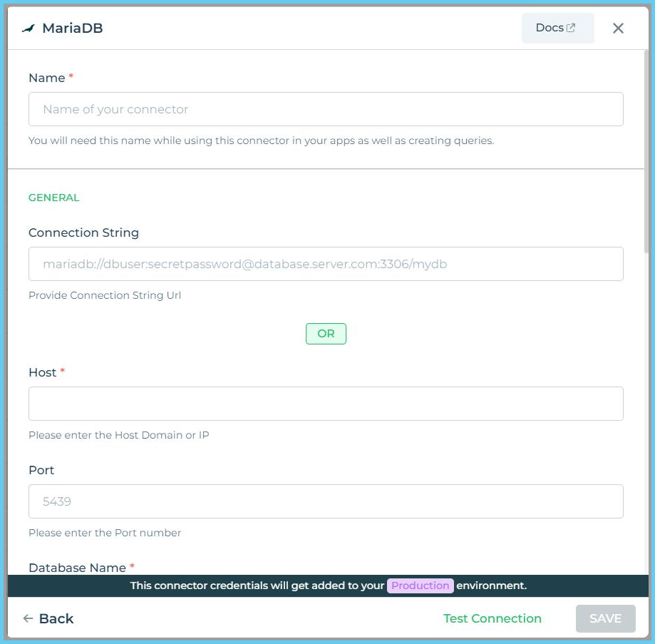Open the Docs button
The height and width of the screenshot is (644, 655).
pos(557,29)
